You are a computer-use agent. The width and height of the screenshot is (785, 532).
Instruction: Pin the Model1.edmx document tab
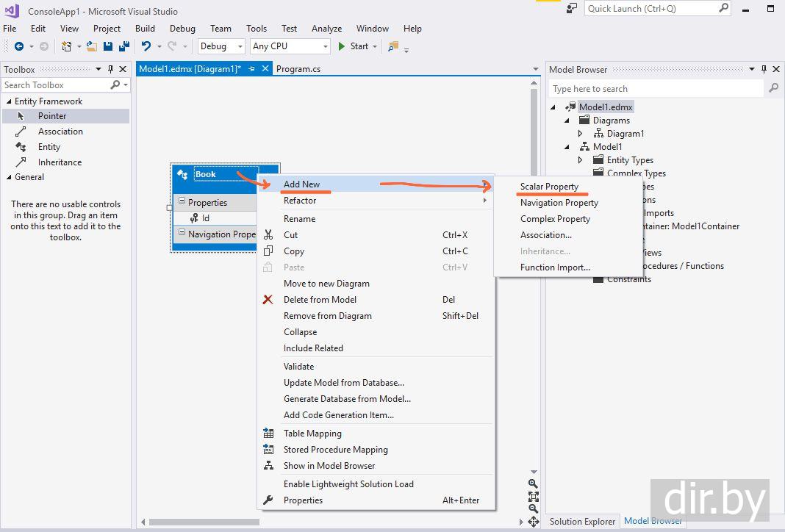pos(251,69)
